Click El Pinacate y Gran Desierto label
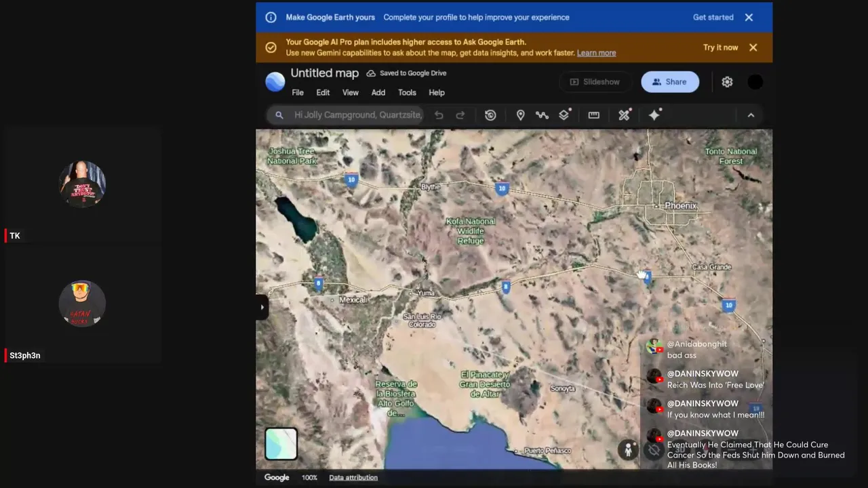 coord(484,384)
